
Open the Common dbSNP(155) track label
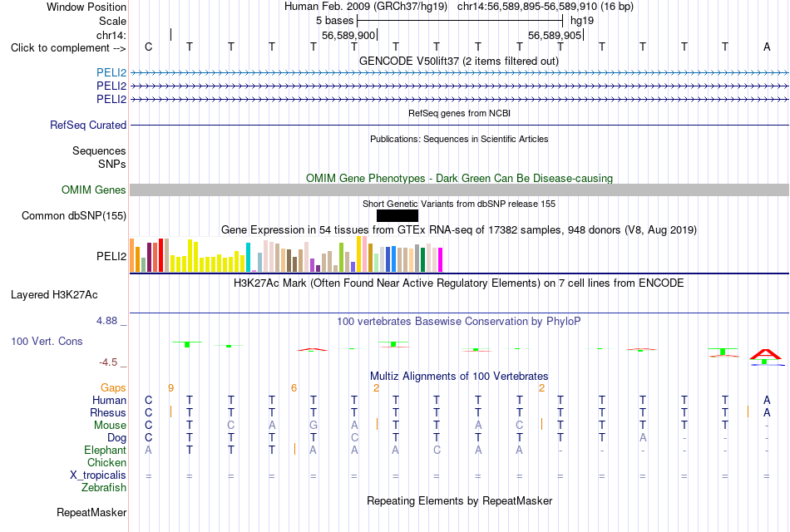point(74,215)
